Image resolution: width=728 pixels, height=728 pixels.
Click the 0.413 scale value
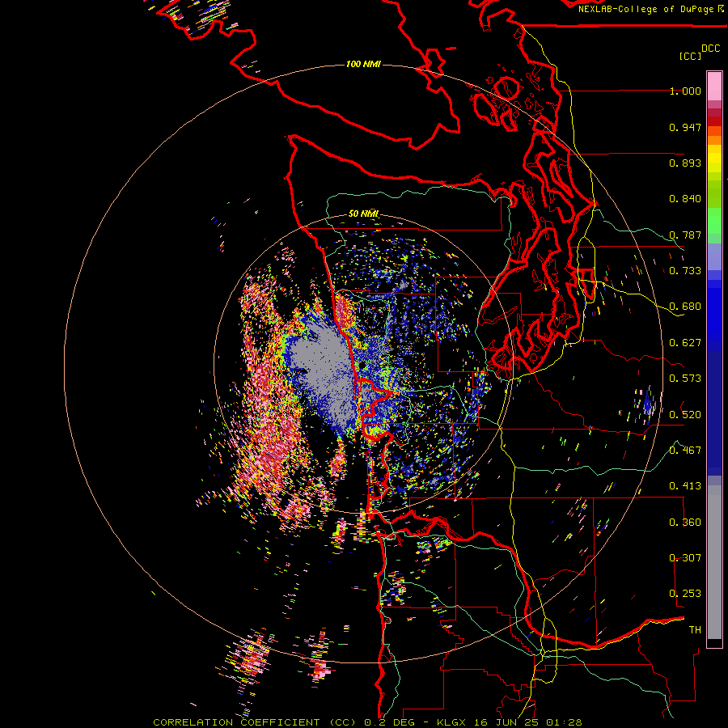point(685,486)
